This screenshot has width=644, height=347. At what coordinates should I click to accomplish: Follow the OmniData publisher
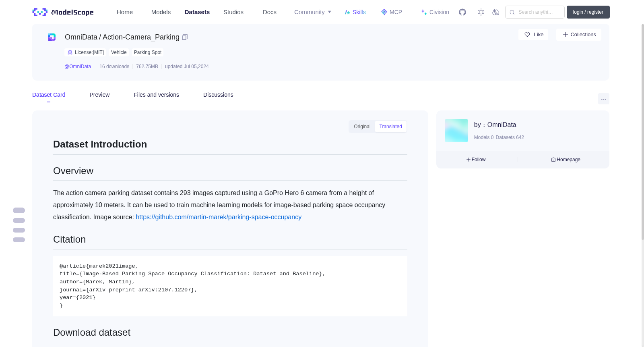click(476, 160)
